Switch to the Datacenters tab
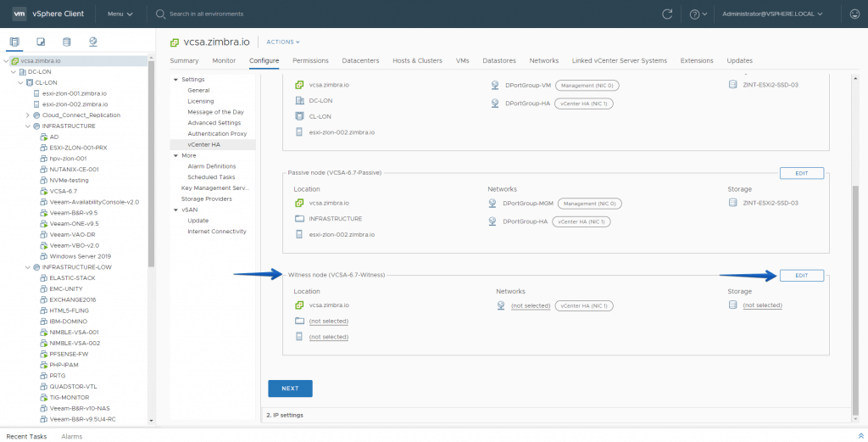The width and height of the screenshot is (868, 442). pos(360,60)
